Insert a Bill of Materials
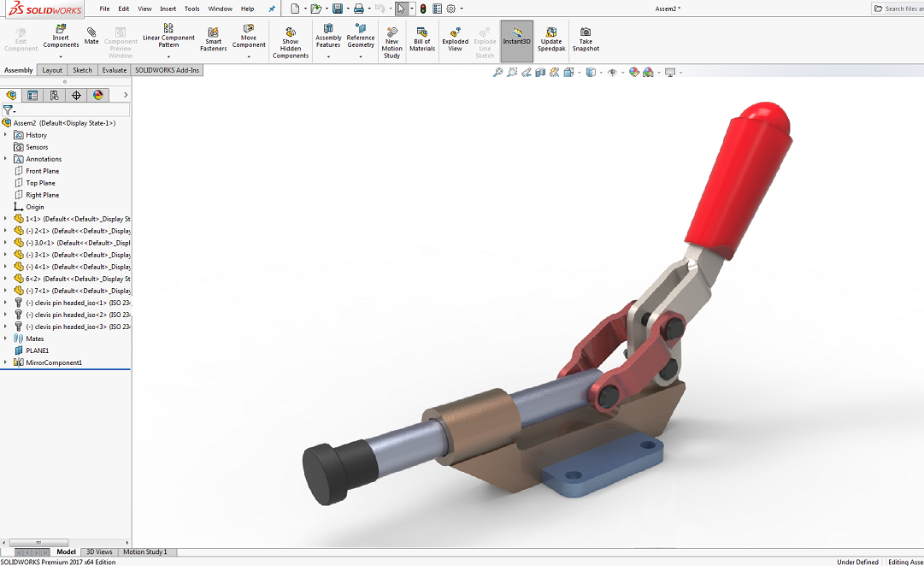Screen dimensions: 924x583 [422, 39]
